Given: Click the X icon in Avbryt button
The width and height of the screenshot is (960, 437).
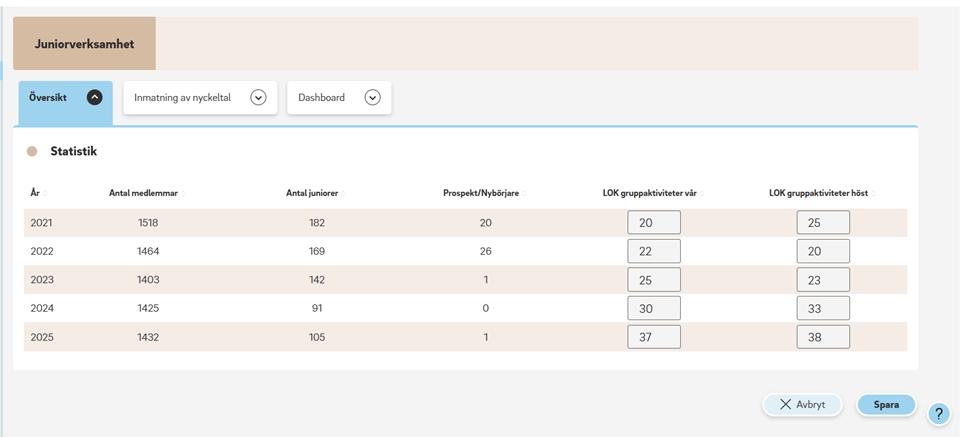Looking at the screenshot, I should coord(785,405).
